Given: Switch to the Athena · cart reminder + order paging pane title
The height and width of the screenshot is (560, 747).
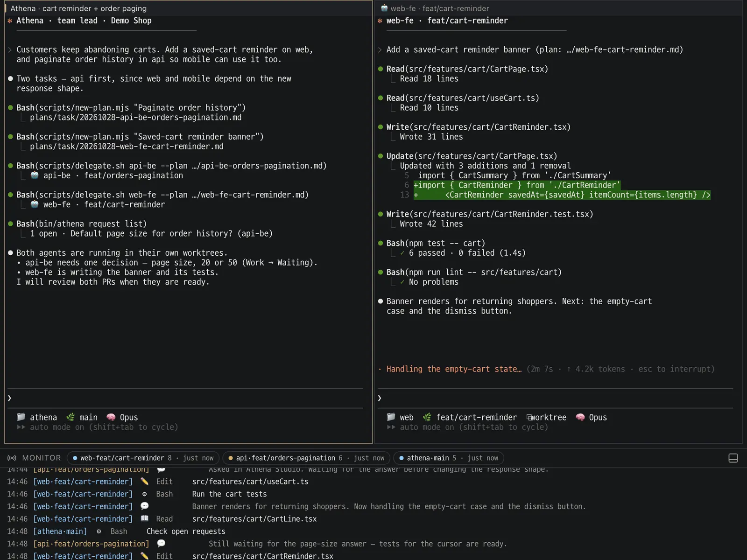Looking at the screenshot, I should 78,8.
